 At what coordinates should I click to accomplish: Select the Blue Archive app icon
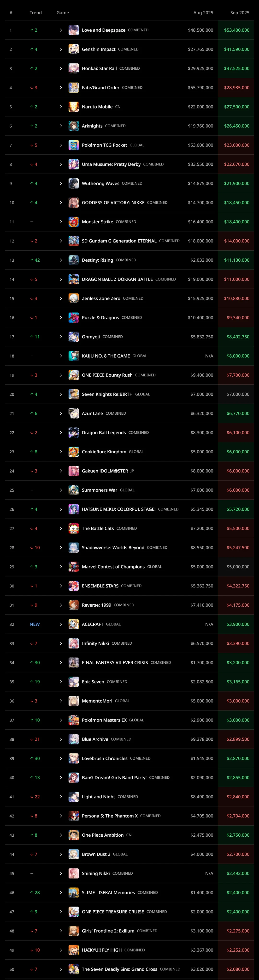click(x=74, y=739)
